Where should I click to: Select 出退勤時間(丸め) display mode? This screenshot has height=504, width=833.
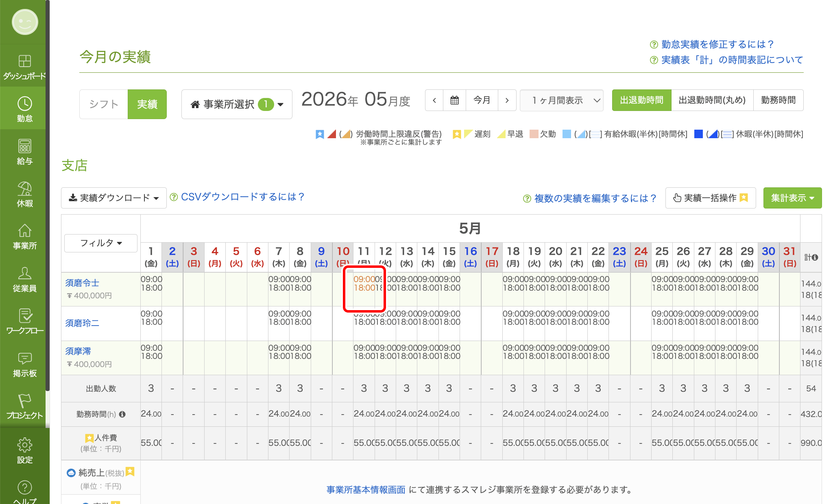(x=712, y=100)
